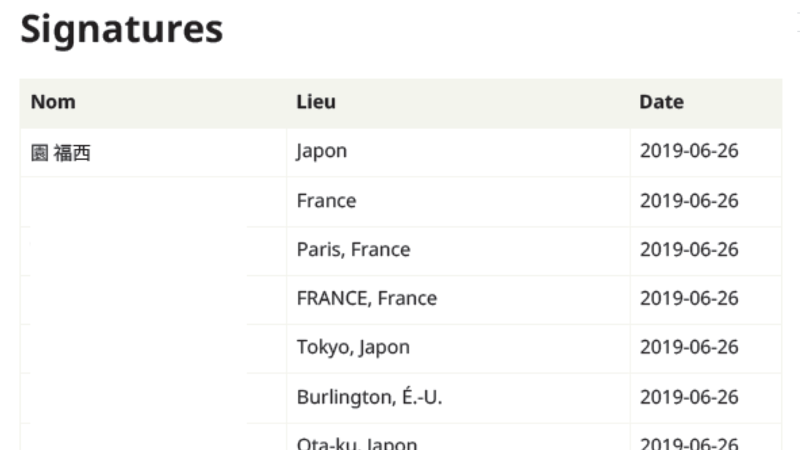The height and width of the screenshot is (450, 800).
Task: Select the France location cell in the second row
Action: click(x=326, y=201)
